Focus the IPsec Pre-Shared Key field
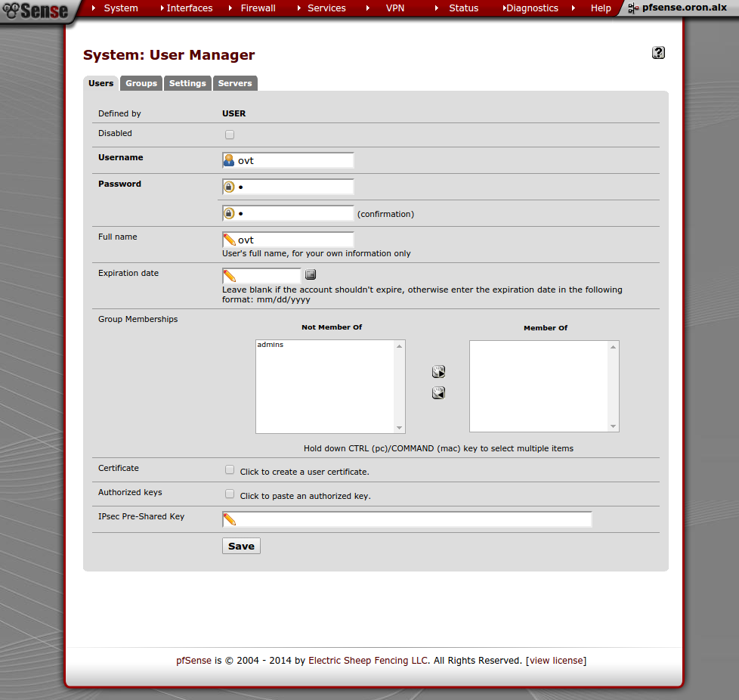Screen dimensions: 739x700 [x=407, y=519]
